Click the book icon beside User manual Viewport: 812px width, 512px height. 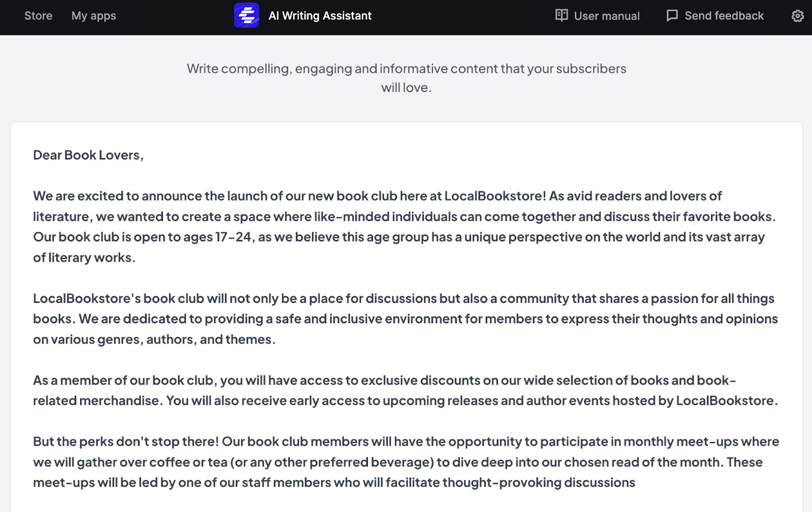click(561, 16)
